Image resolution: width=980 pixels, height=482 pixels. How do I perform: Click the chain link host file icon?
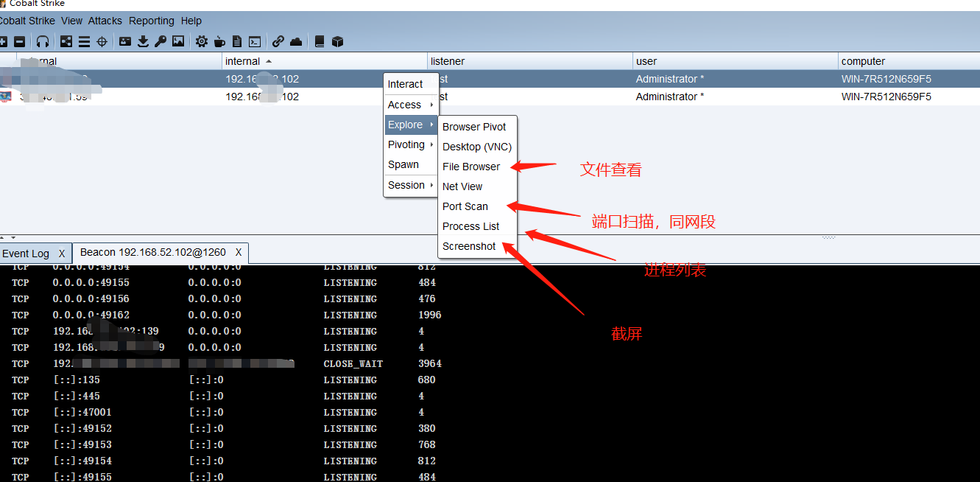pyautogui.click(x=278, y=41)
